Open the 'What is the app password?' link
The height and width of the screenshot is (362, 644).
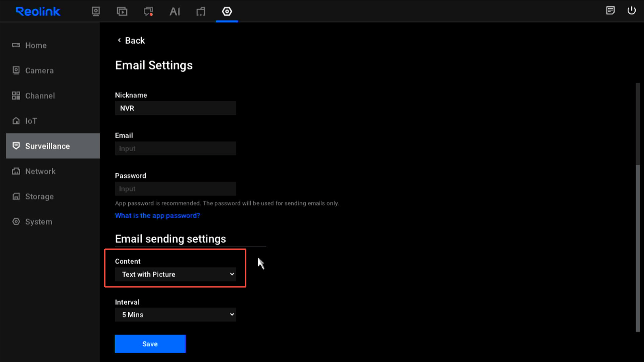158,215
